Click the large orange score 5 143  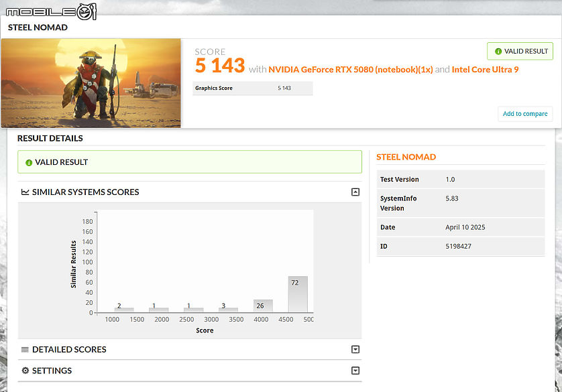pyautogui.click(x=220, y=66)
